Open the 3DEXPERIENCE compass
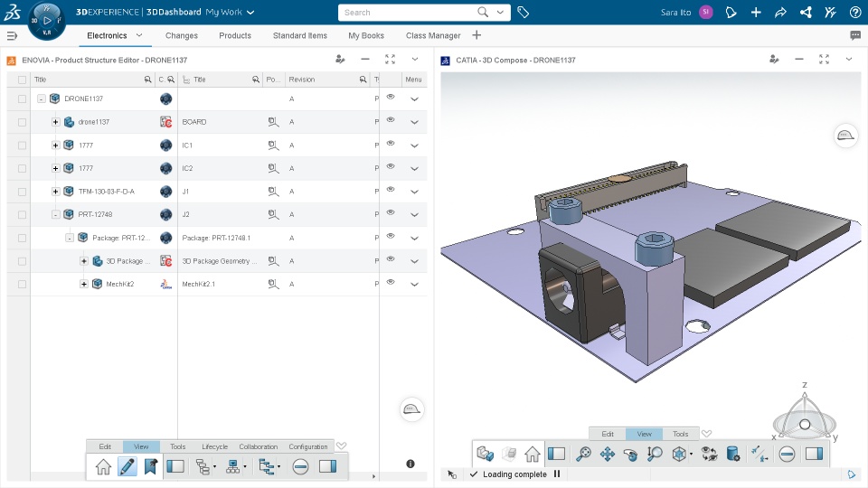Viewport: 868px width, 488px height. pos(47,21)
